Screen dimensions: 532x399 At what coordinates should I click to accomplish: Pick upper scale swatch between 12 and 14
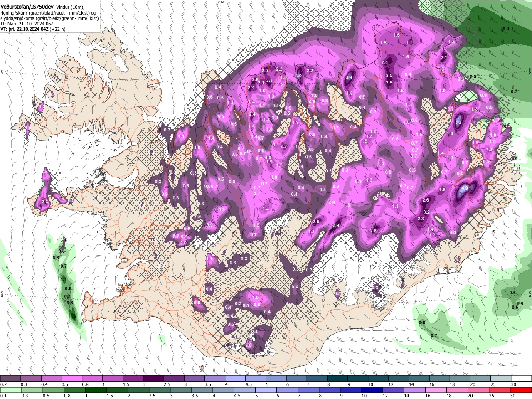399,379
